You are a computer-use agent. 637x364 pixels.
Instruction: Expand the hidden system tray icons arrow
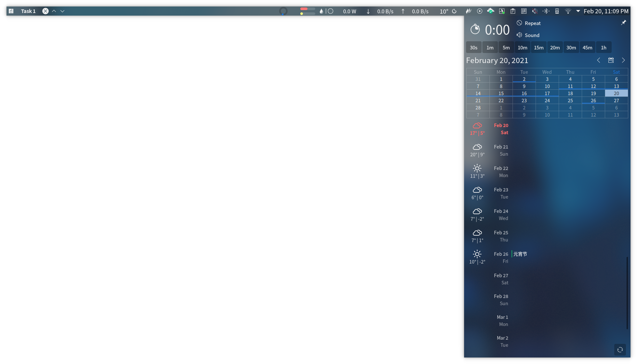coord(578,11)
